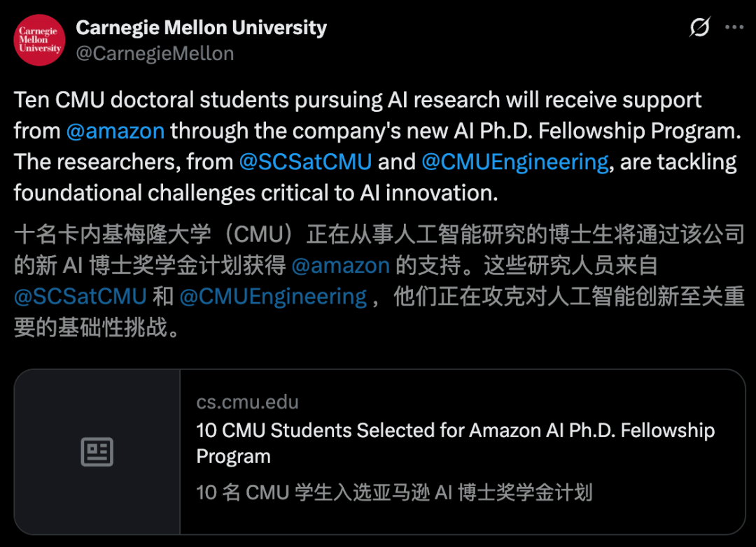The width and height of the screenshot is (756, 547).
Task: Click the word "Program" in card title
Action: [x=233, y=457]
